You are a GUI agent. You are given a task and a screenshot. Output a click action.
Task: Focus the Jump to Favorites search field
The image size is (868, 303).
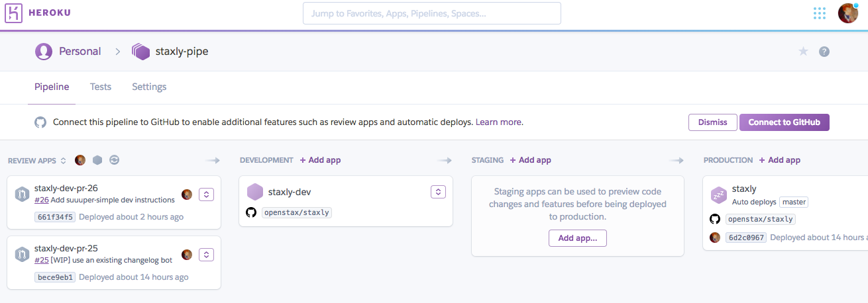click(432, 13)
